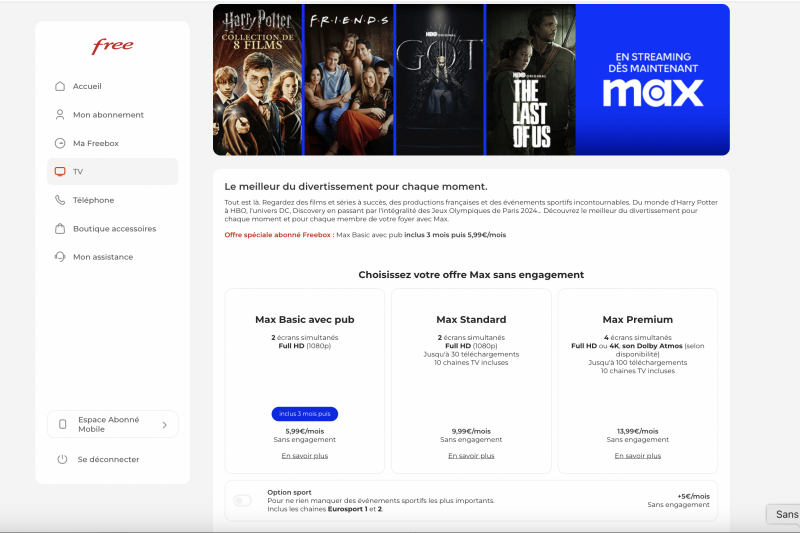Click the Ma Freebox icon

(60, 143)
